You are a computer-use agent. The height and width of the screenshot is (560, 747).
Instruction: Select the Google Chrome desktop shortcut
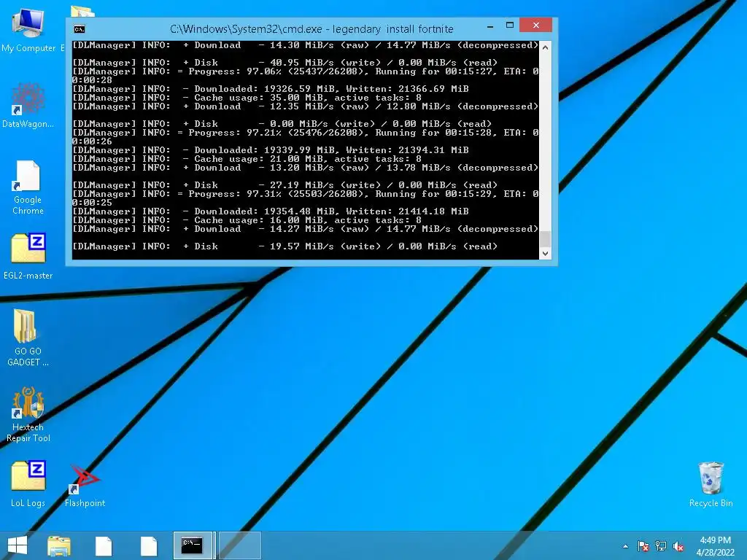[28, 187]
